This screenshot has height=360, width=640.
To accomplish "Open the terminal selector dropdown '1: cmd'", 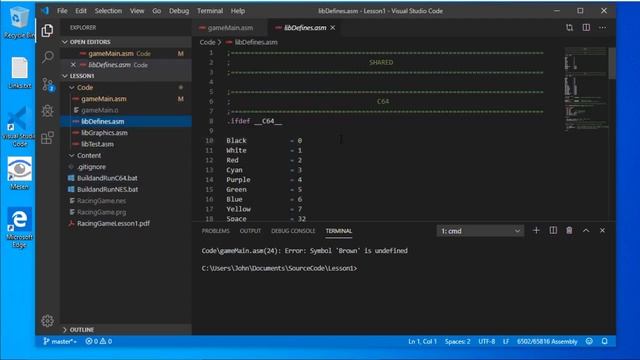I will click(x=480, y=231).
